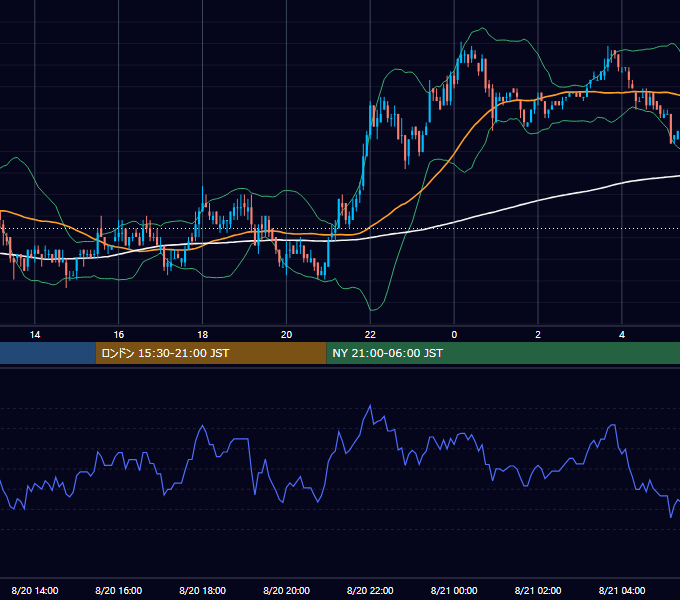Click the 8/20 20:00 label on indicator axis

tap(286, 590)
